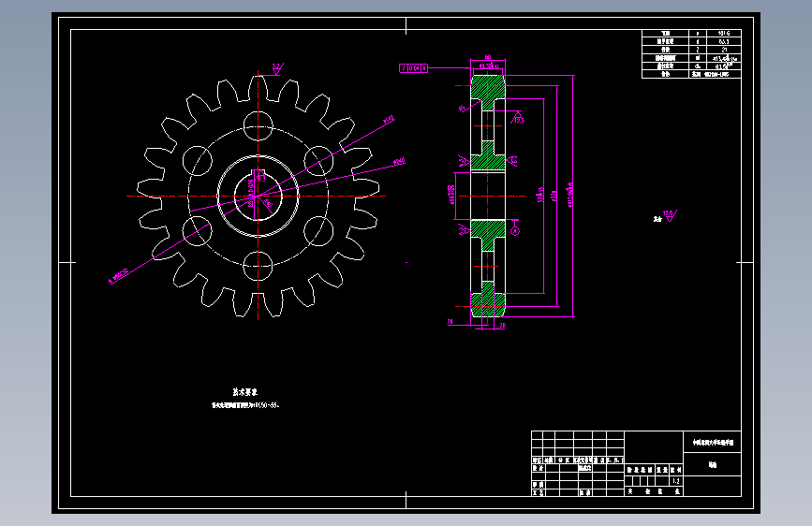Click the keyway slot in center bore
The height and width of the screenshot is (526, 812).
click(x=258, y=174)
